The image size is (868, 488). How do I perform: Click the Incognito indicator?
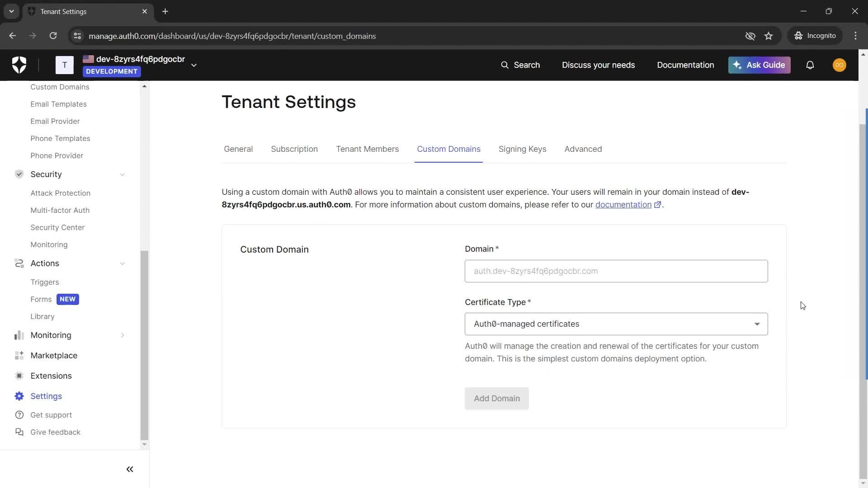click(x=815, y=36)
